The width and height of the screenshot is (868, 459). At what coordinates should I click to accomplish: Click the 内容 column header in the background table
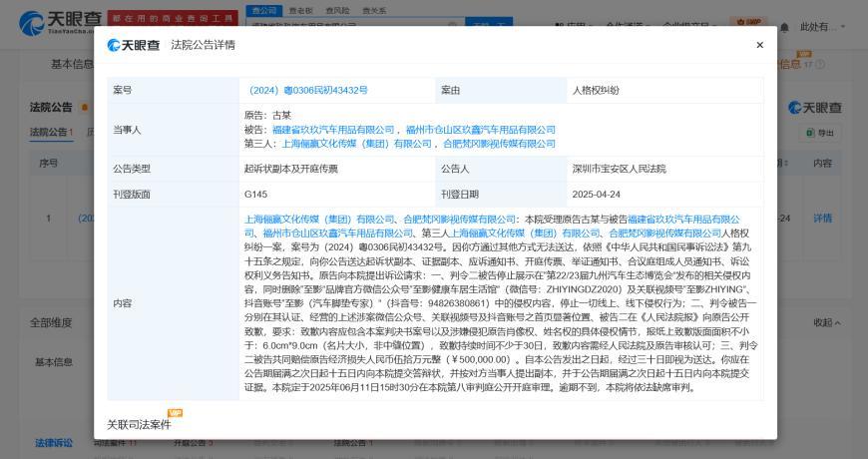(x=823, y=163)
